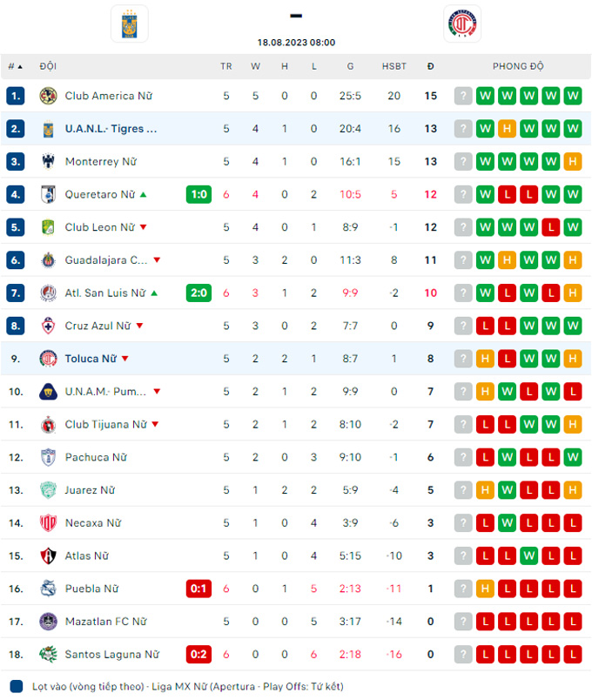Click the Club America Nữ crest logo

pyautogui.click(x=48, y=96)
